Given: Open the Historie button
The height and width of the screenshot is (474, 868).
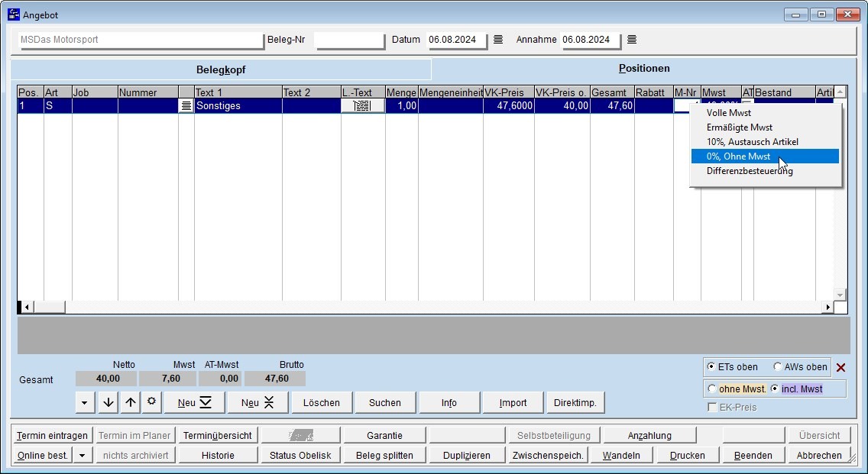Looking at the screenshot, I should pyautogui.click(x=218, y=456).
